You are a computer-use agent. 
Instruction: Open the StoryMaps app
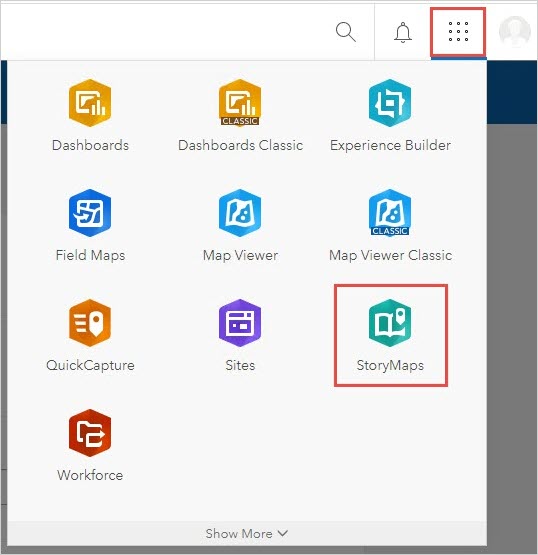pos(390,336)
